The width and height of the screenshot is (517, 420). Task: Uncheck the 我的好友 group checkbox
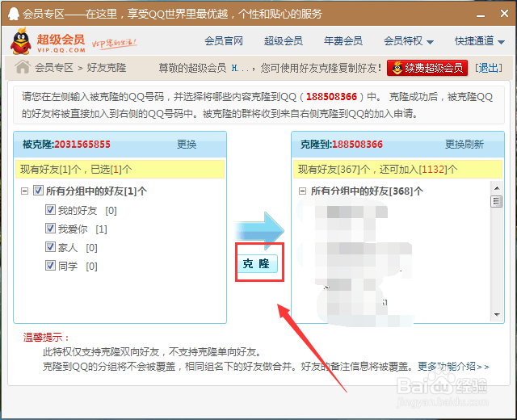tap(50, 210)
